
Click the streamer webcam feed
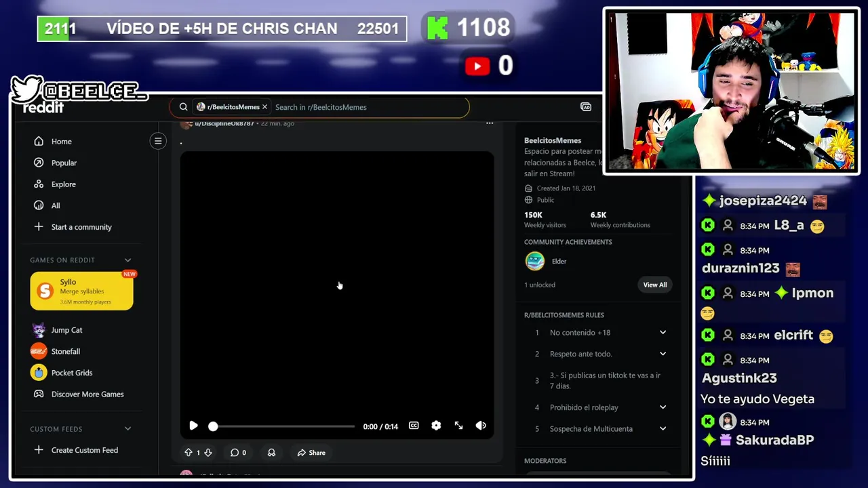(x=731, y=91)
